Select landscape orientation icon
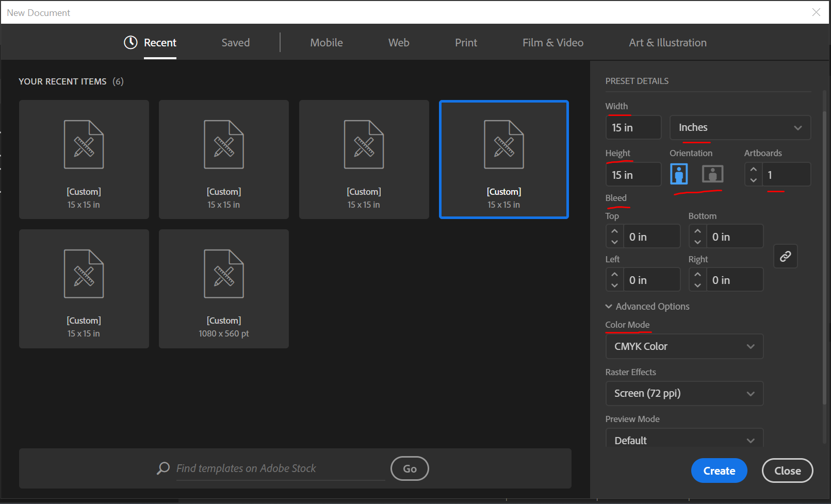 [x=712, y=174]
